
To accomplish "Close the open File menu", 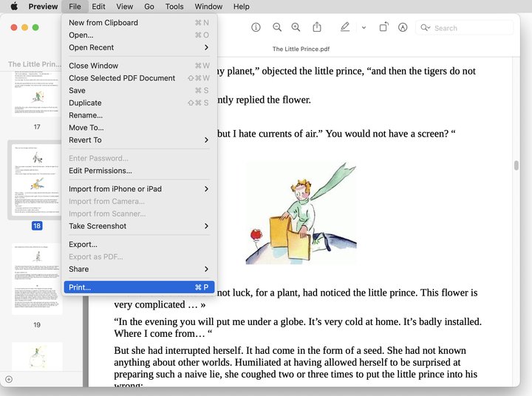I will click(75, 7).
